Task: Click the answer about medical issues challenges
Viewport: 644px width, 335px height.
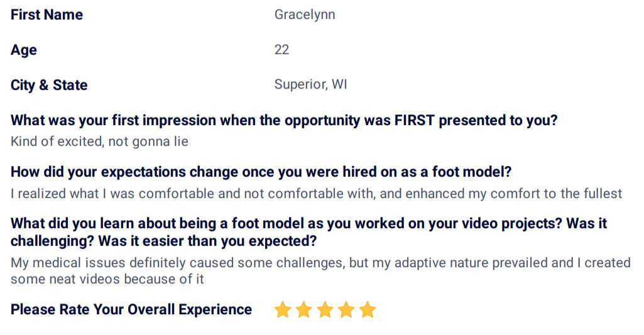Action: (321, 270)
